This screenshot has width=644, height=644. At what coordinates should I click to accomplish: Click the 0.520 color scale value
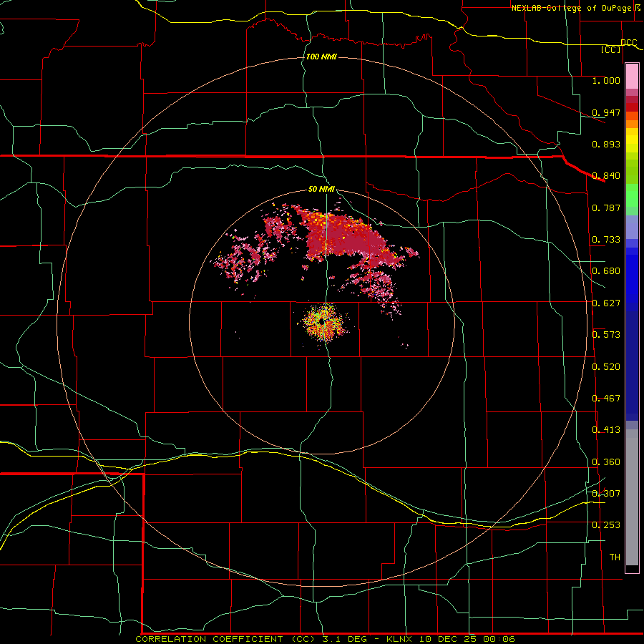point(606,367)
